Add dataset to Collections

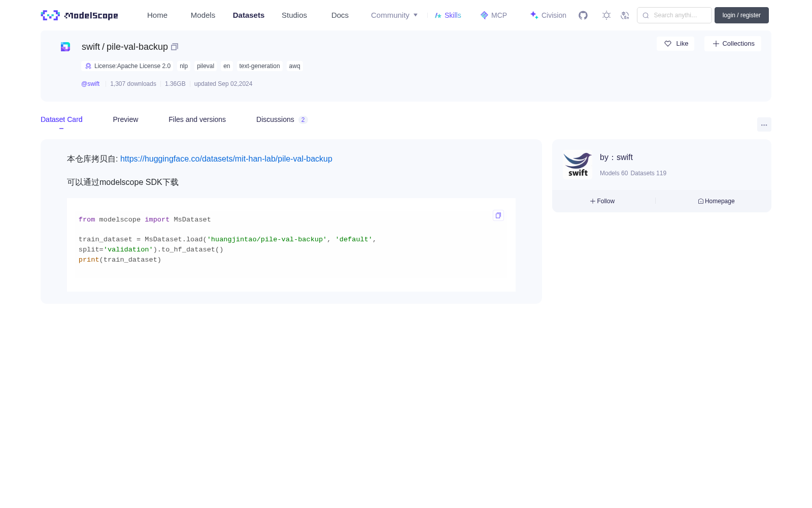733,44
